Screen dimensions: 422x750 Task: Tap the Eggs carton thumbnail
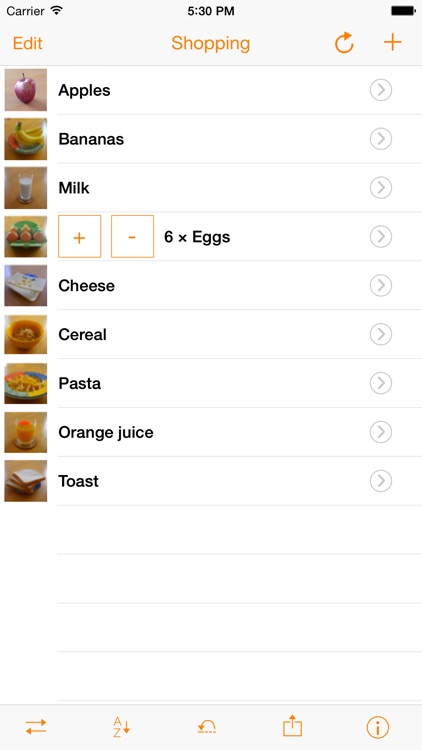pyautogui.click(x=26, y=236)
